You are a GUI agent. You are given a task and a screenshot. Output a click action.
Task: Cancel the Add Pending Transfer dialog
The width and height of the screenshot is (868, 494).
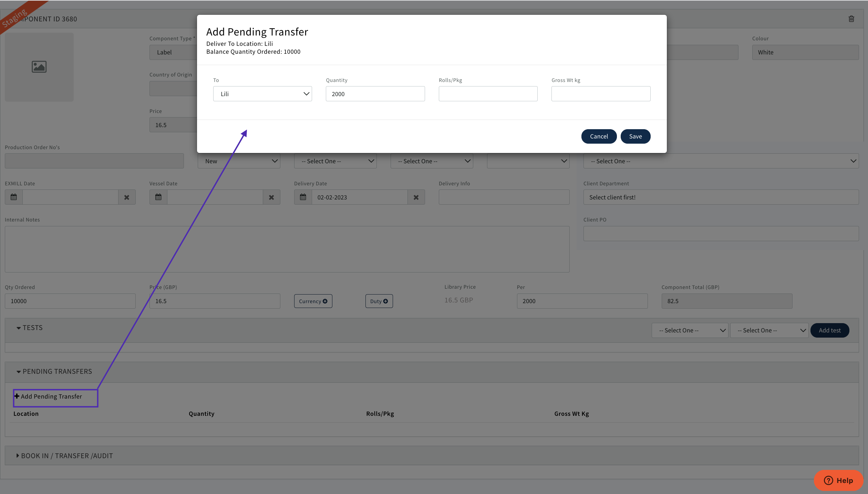(x=599, y=136)
